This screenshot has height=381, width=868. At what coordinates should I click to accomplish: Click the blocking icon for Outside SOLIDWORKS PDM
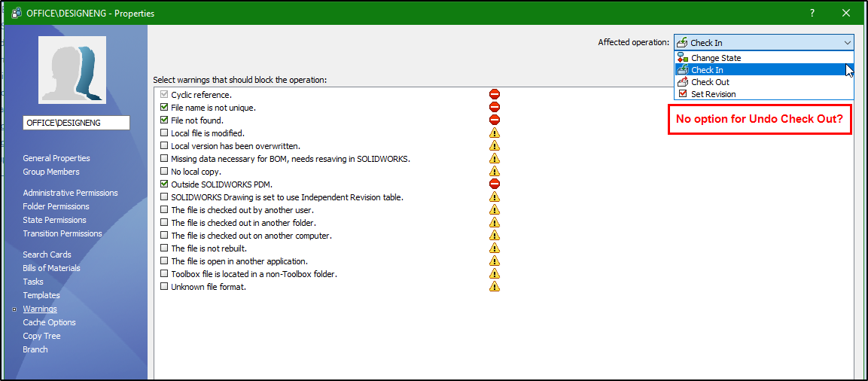[495, 184]
